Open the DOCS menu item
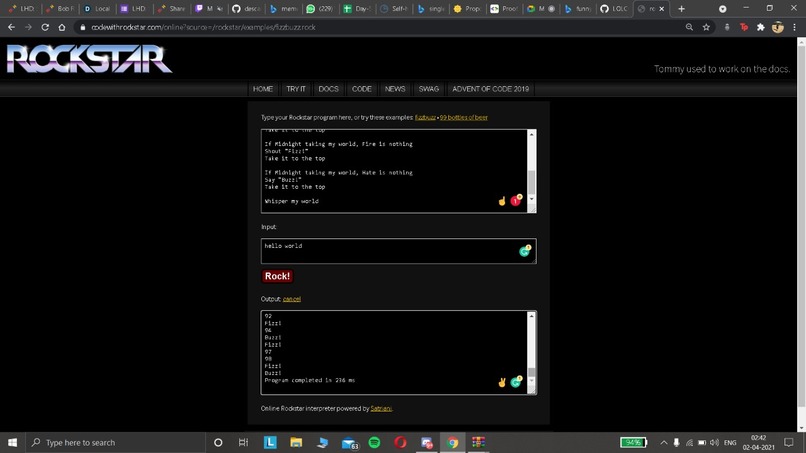The height and width of the screenshot is (453, 806). 328,89
